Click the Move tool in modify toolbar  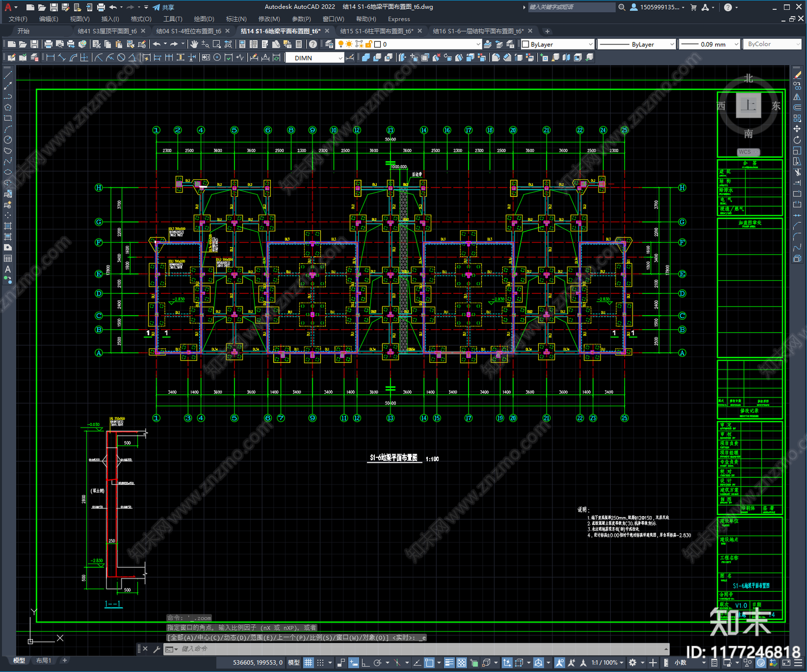coord(797,129)
